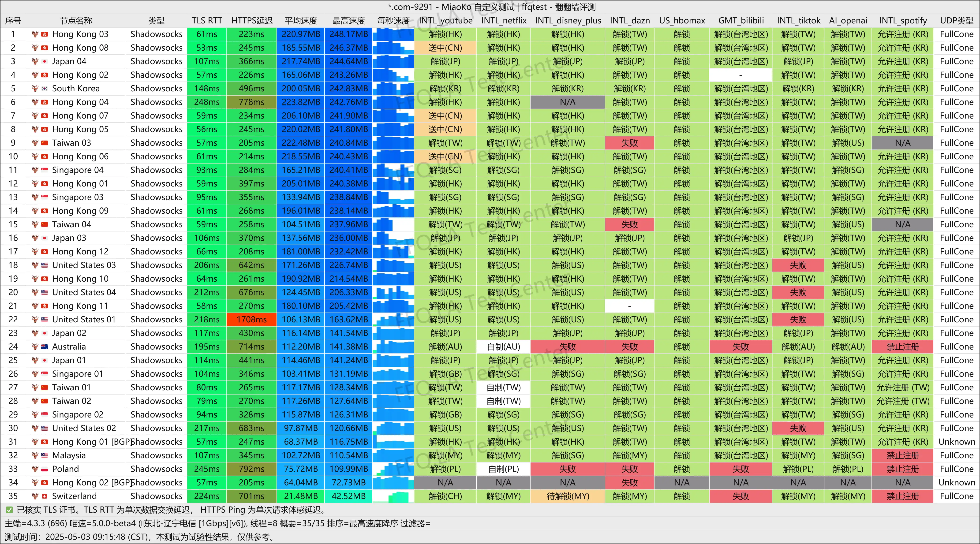980x544 pixels.
Task: Click the provider logo icon on Hong Kong 01 [BGP] row
Action: click(x=35, y=442)
